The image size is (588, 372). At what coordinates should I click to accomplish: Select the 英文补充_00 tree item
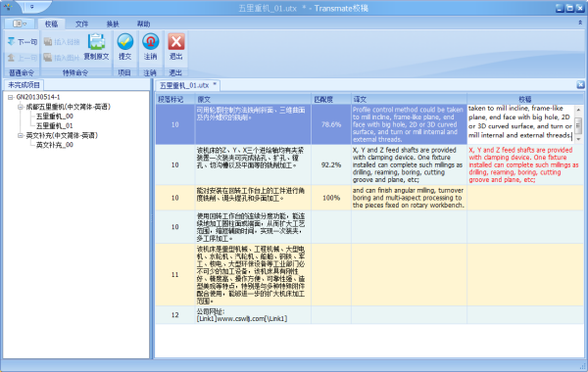54,145
